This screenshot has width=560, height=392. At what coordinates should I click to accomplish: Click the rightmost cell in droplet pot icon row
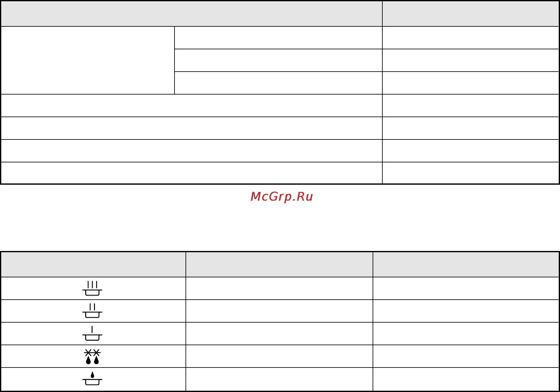466,379
